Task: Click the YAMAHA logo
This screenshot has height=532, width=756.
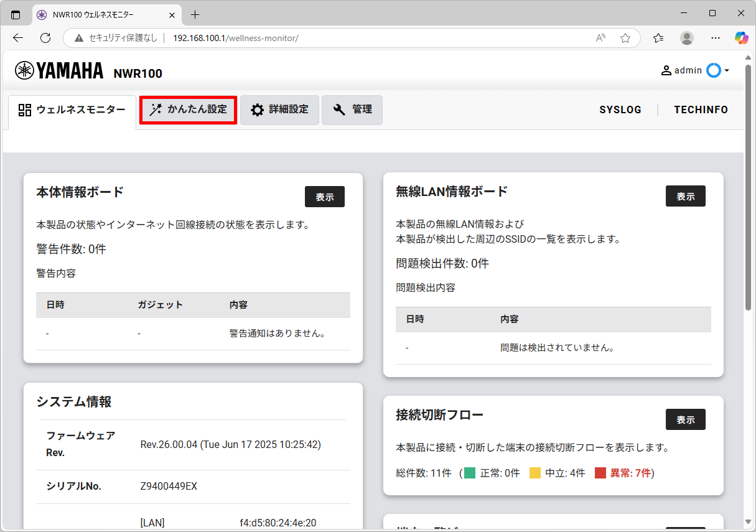Action: coord(60,71)
